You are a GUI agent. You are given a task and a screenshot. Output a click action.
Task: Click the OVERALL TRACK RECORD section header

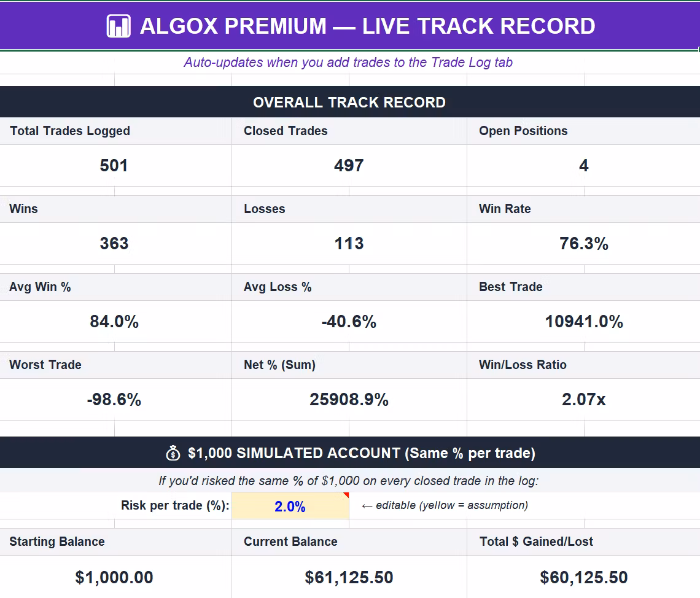(350, 102)
